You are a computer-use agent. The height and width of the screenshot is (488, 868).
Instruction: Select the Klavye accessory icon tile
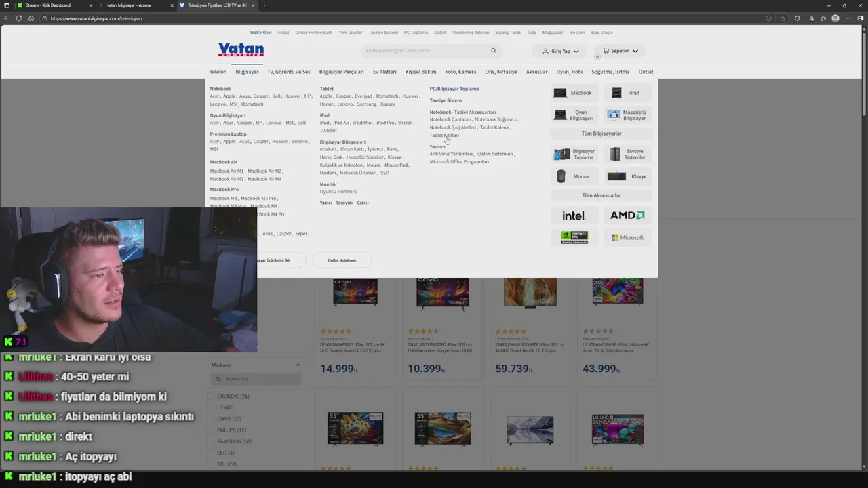tap(627, 176)
